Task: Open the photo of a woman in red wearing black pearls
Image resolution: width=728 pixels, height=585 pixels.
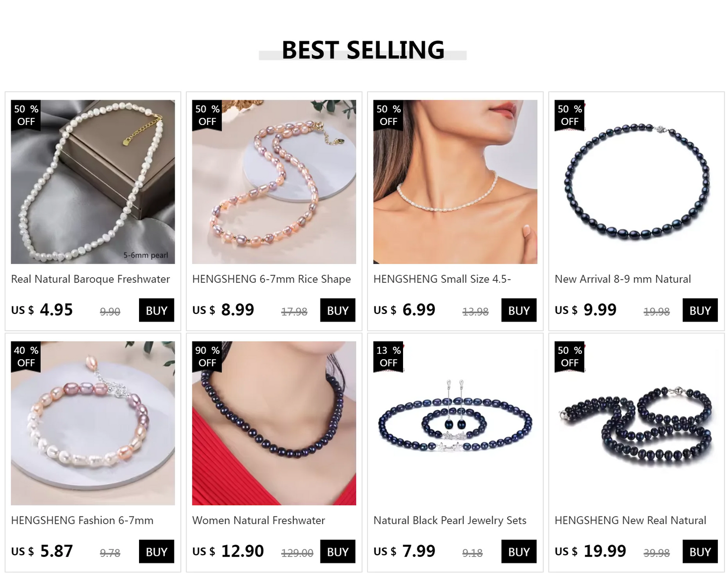Action: pos(274,423)
